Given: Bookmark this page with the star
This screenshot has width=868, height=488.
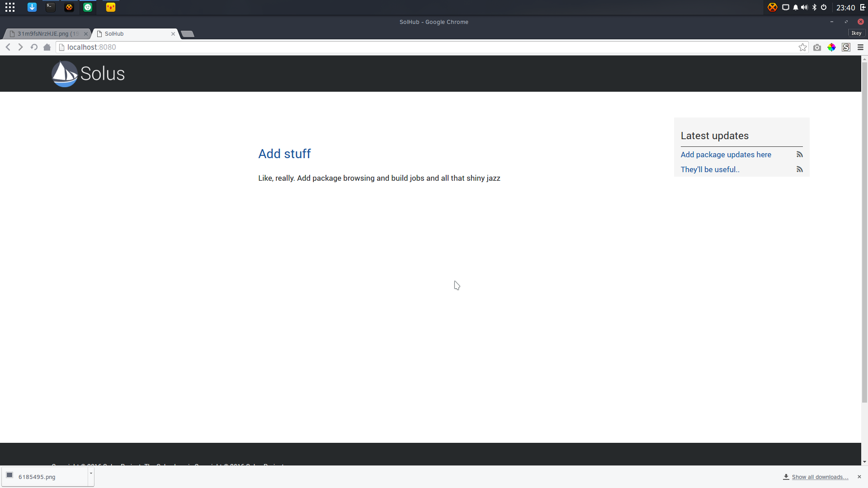Looking at the screenshot, I should [802, 47].
